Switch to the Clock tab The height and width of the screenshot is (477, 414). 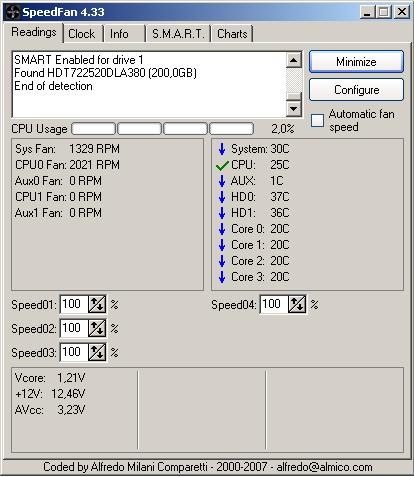[82, 34]
